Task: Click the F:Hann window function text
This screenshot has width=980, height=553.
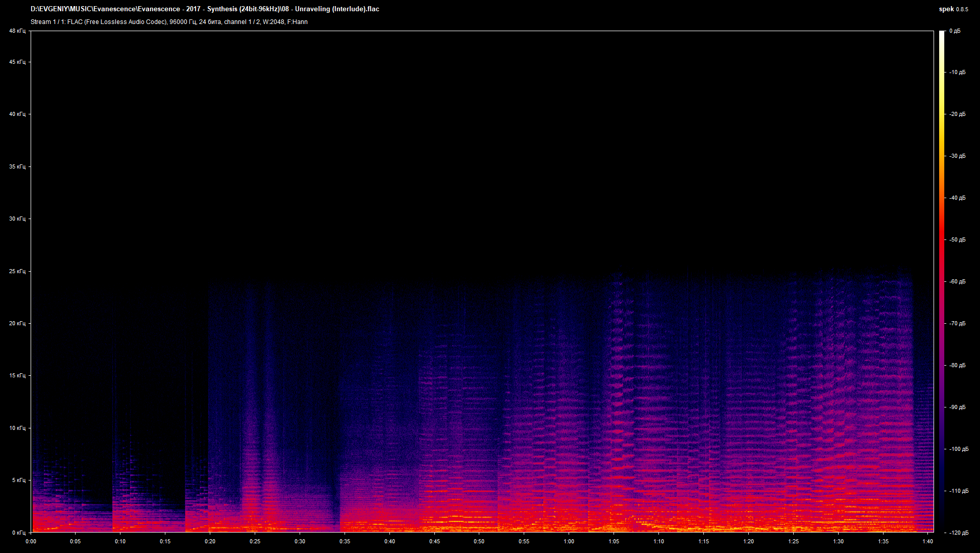Action: [x=298, y=22]
